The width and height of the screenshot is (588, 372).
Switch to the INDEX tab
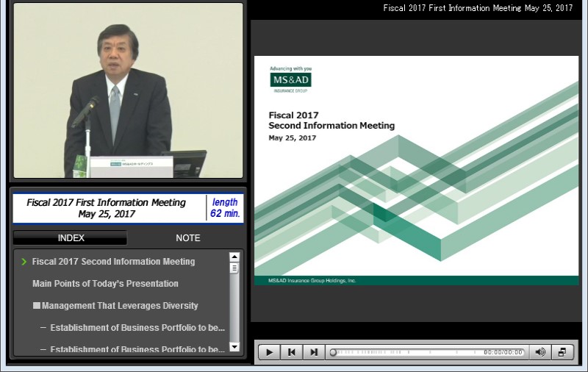(71, 237)
